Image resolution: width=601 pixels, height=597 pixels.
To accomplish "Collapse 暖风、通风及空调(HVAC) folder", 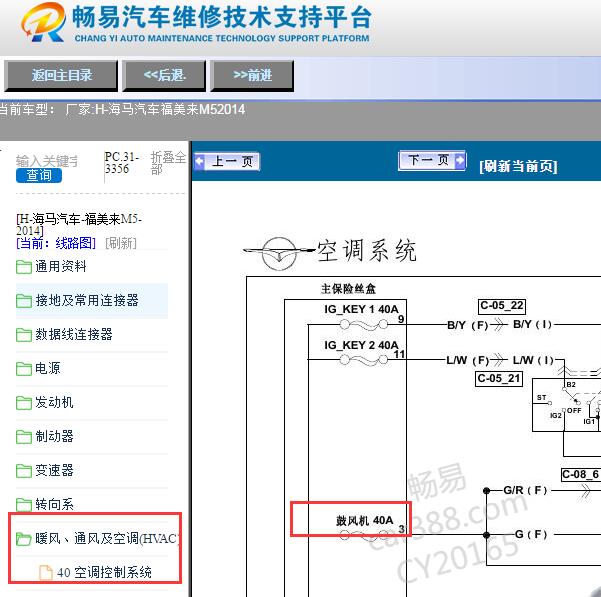I will point(107,538).
